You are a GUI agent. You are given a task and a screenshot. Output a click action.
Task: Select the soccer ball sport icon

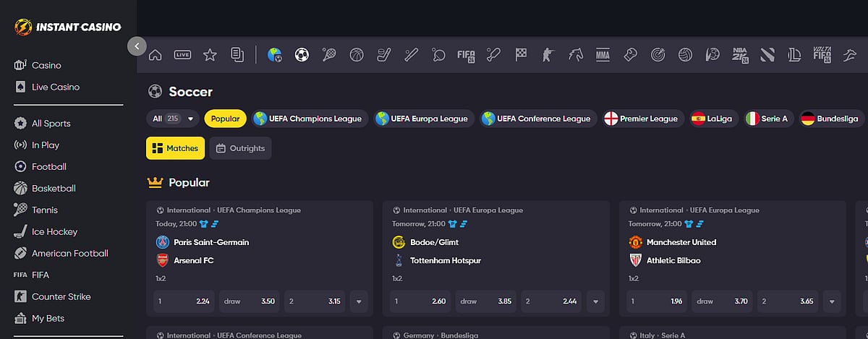coord(302,54)
